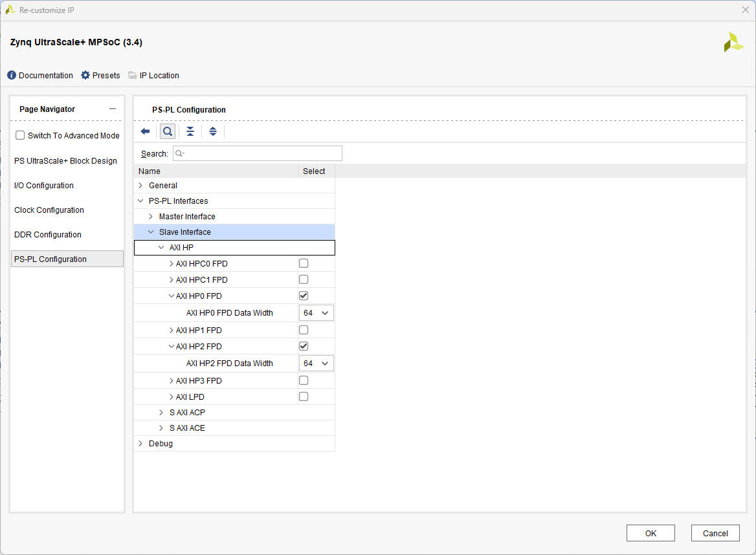
Task: Open the Clock Configuration page
Action: [x=49, y=210]
